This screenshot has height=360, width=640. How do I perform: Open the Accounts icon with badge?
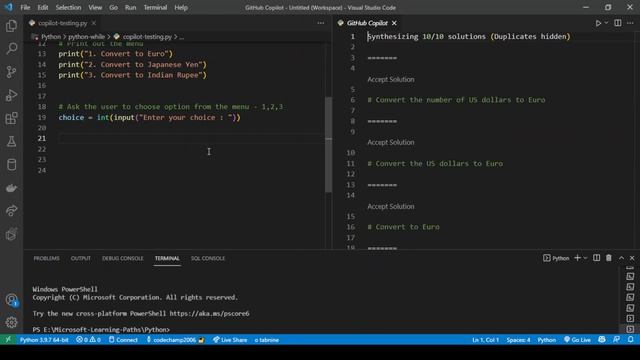coord(11,300)
